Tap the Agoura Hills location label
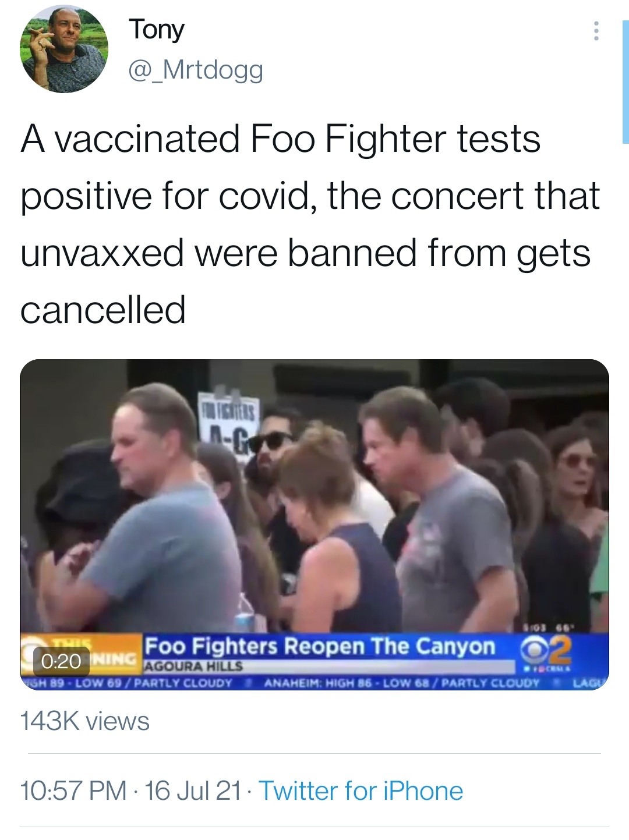Viewport: 629px width, 840px height. coord(193,667)
